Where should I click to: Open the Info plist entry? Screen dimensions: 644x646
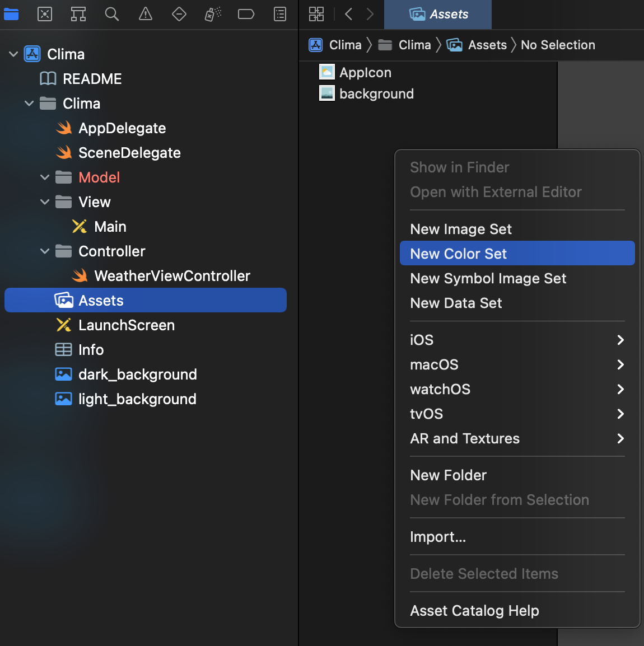pyautogui.click(x=91, y=350)
